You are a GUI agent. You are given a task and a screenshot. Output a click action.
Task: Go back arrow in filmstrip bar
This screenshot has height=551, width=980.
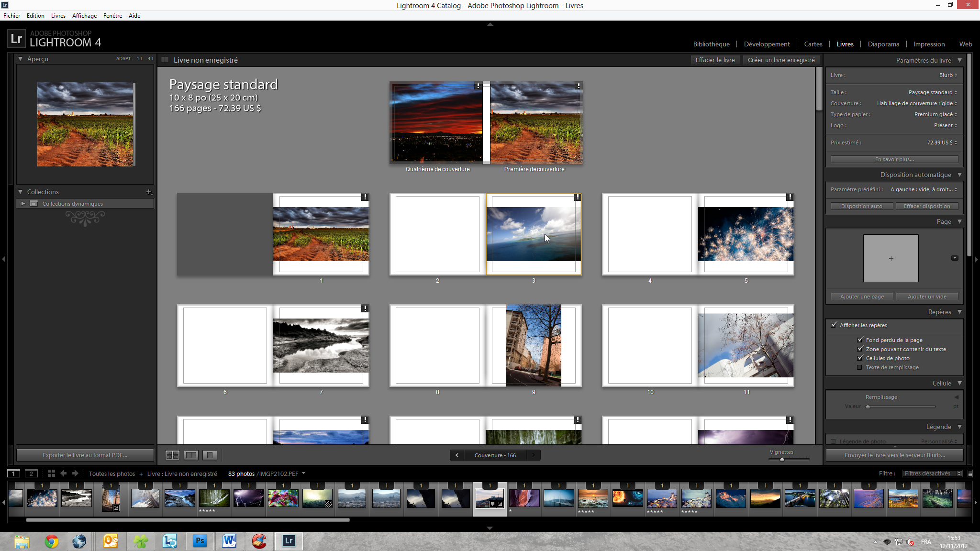click(x=63, y=474)
